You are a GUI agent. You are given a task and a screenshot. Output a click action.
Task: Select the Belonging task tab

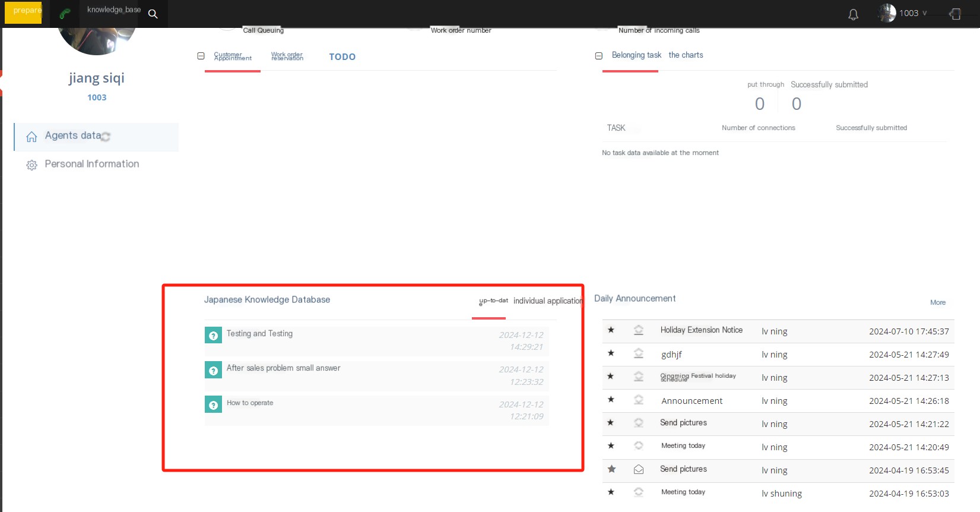[636, 55]
